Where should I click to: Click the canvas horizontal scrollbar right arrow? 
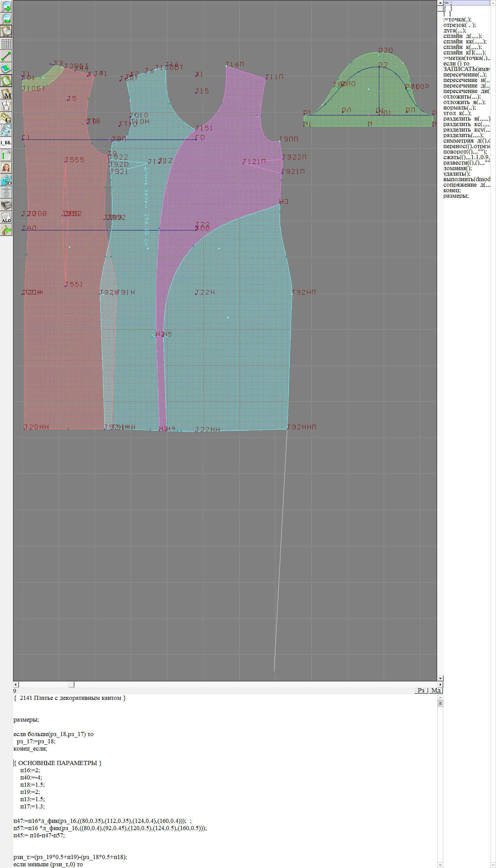pos(440,684)
